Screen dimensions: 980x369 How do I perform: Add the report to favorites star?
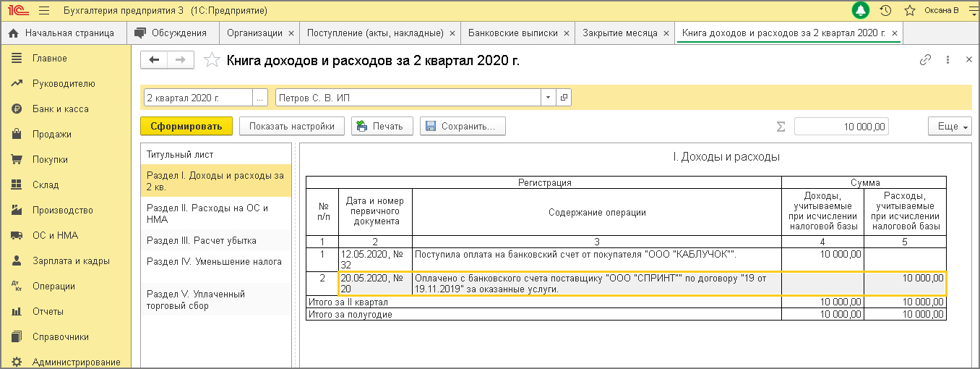pyautogui.click(x=211, y=60)
